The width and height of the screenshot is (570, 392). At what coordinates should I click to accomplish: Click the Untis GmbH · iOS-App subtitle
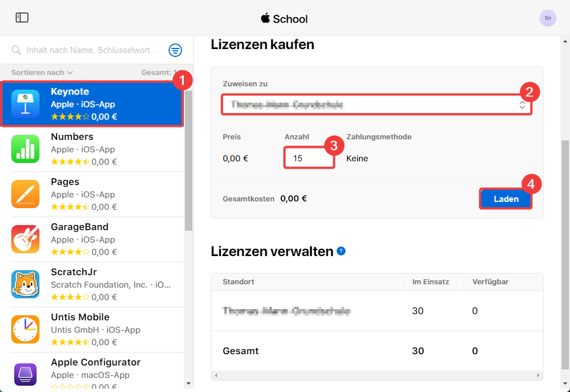(96, 330)
